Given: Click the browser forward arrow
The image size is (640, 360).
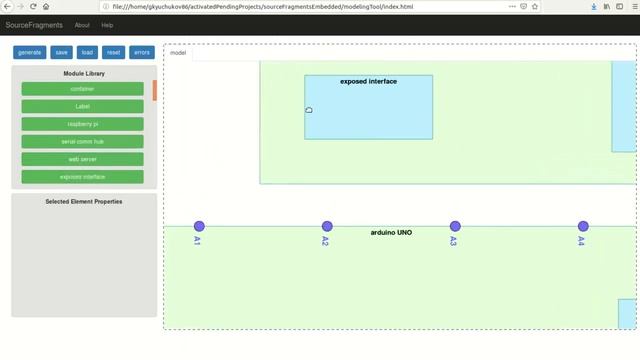Looking at the screenshot, I should coord(20,7).
